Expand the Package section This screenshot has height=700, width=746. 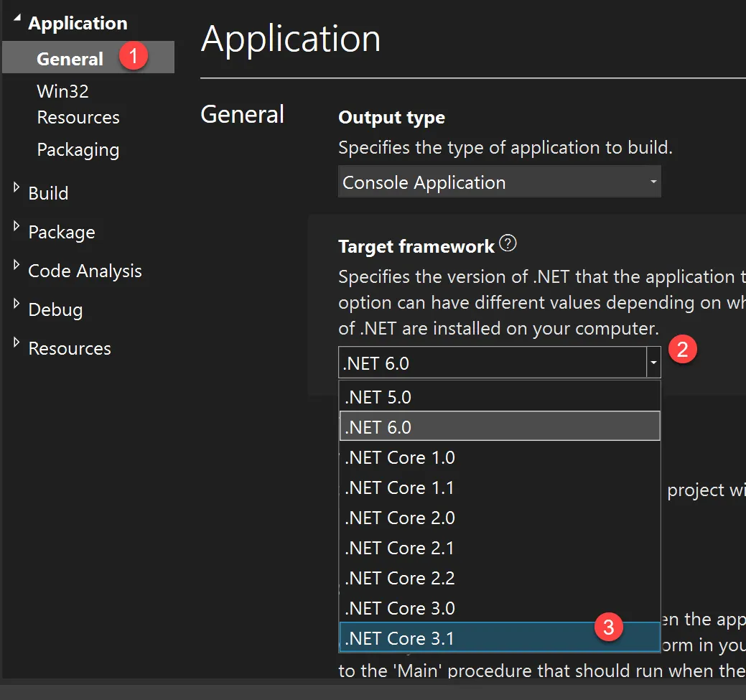coord(17,227)
